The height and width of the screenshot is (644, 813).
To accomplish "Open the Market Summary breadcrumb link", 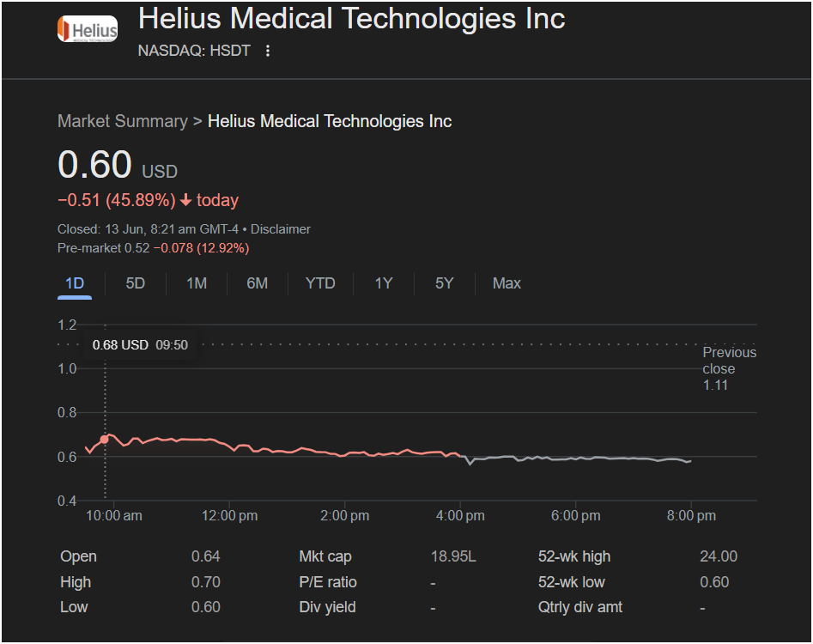I will (122, 121).
